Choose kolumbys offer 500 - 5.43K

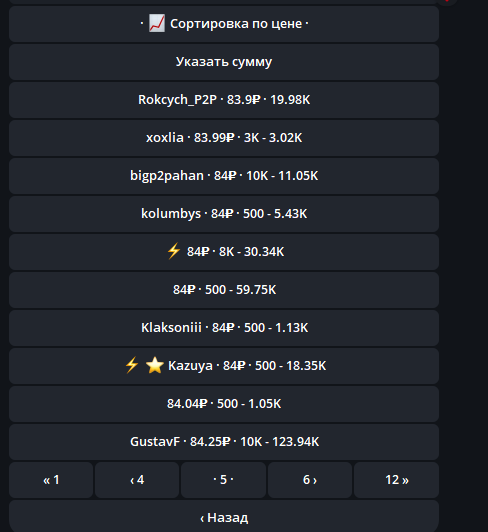(x=224, y=214)
